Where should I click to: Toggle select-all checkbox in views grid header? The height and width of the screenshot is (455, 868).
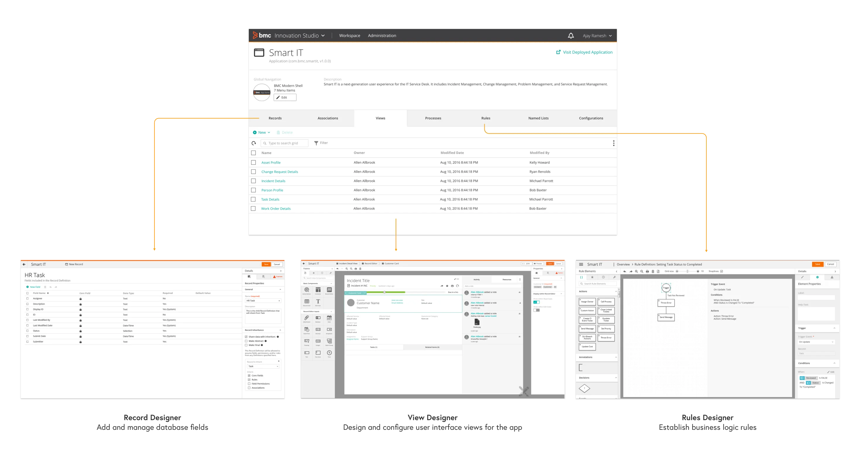pos(253,153)
